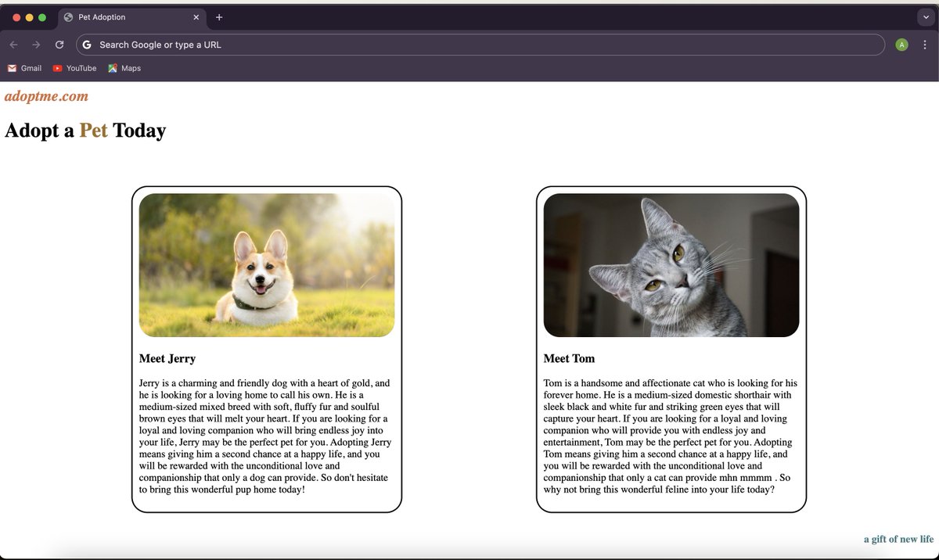The image size is (939, 560).
Task: Click the browser forward arrow
Action: point(36,45)
